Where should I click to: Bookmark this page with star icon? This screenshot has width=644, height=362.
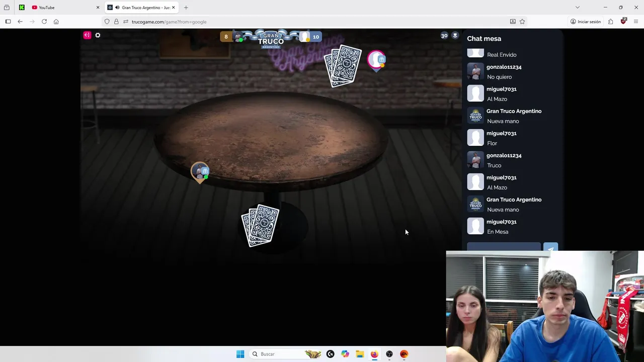pyautogui.click(x=522, y=22)
